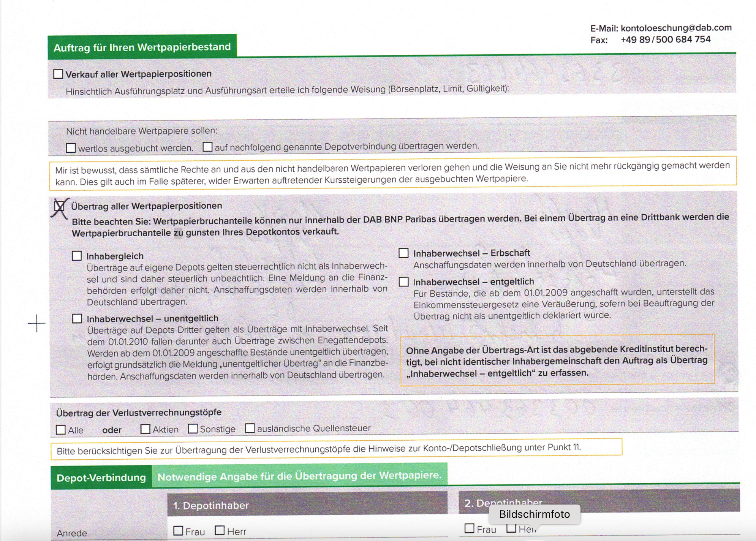
Task: Check 'Herr' under 1. Depotinhaber
Action: click(x=220, y=530)
